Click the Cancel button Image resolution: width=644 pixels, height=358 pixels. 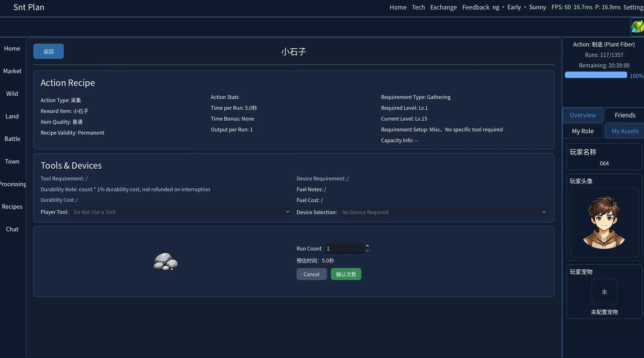(x=311, y=274)
